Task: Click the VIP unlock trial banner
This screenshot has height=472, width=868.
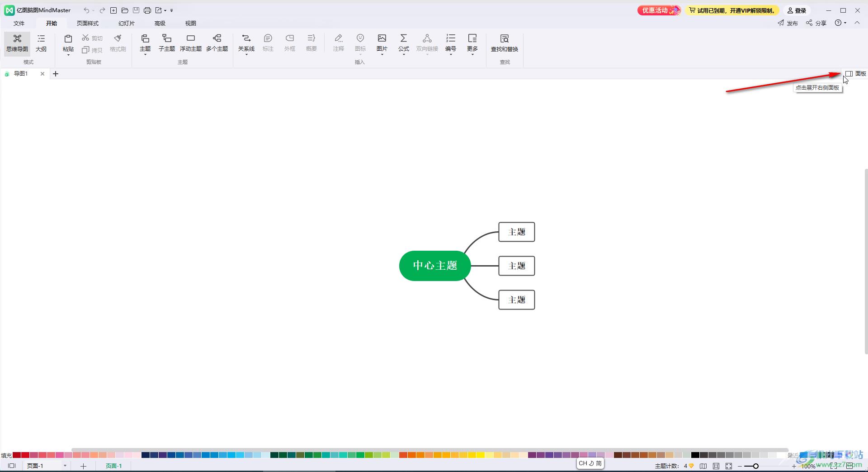Action: pos(732,10)
